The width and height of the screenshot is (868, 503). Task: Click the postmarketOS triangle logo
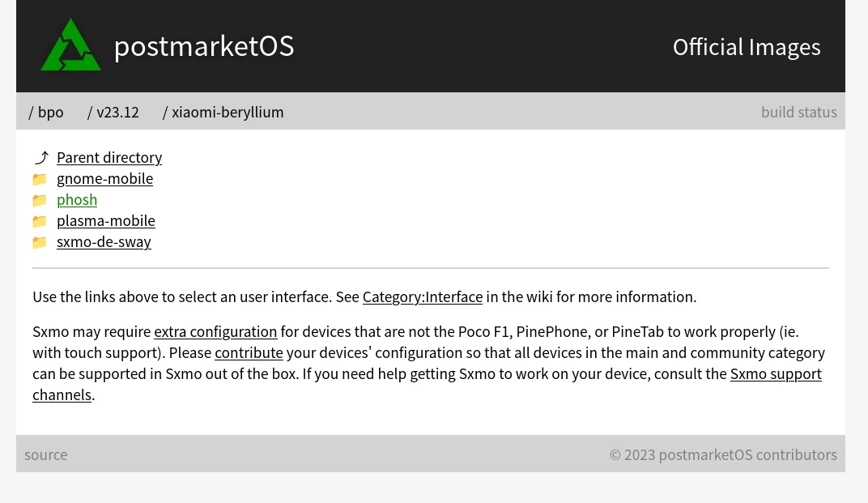coord(71,46)
